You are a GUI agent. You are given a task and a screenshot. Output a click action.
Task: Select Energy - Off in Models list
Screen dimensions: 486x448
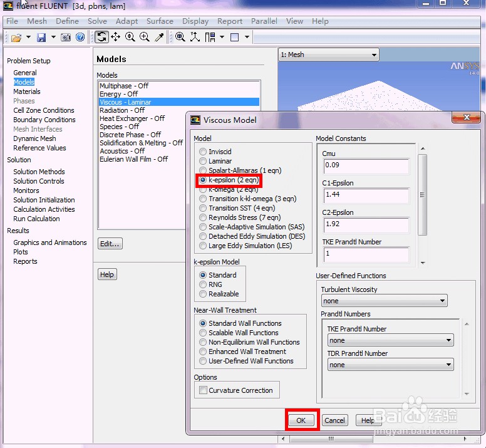click(x=179, y=94)
